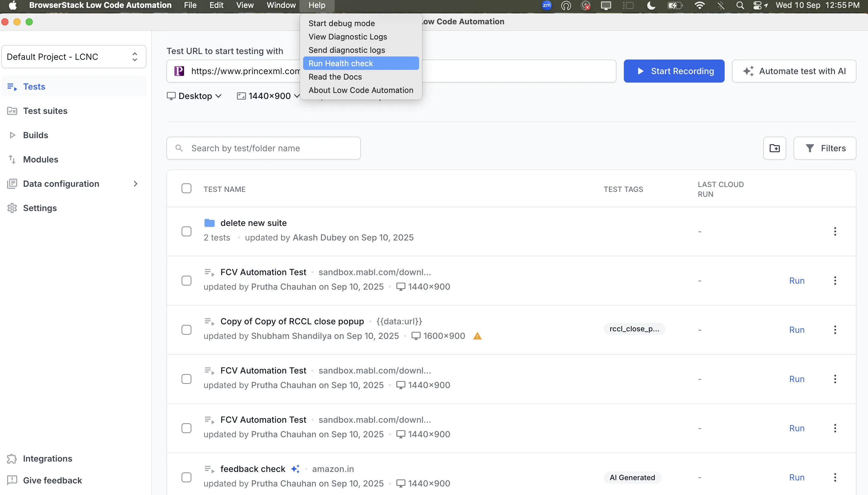Select About Low Code Automation

361,90
